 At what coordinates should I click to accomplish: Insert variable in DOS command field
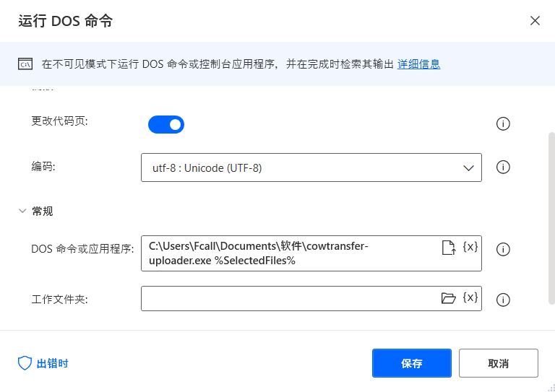click(470, 247)
